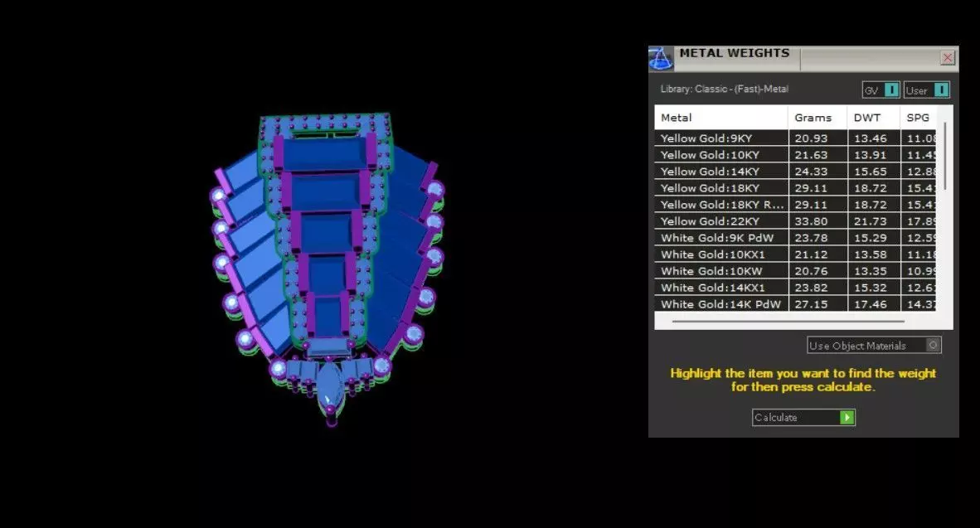Select the White Gold:9K PdW row
980x528 pixels.
795,237
